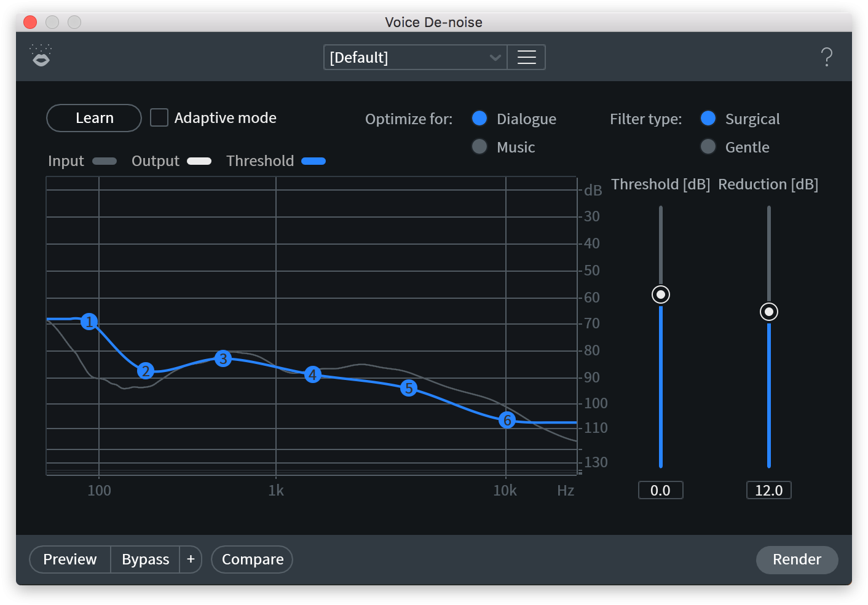Open the help question mark icon

click(x=827, y=57)
